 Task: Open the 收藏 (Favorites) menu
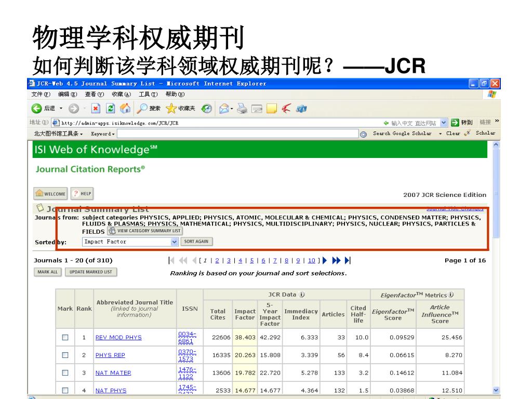click(x=121, y=95)
